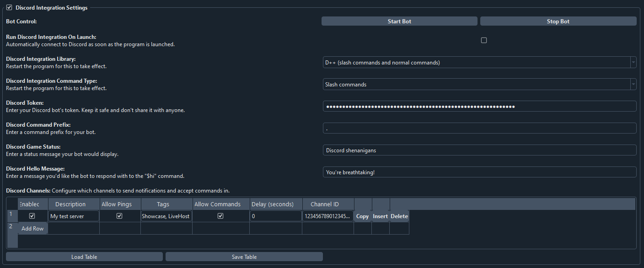Viewport: 644px width, 268px height.
Task: Disable Allow Commands checkbox in row 1
Action: [x=220, y=216]
